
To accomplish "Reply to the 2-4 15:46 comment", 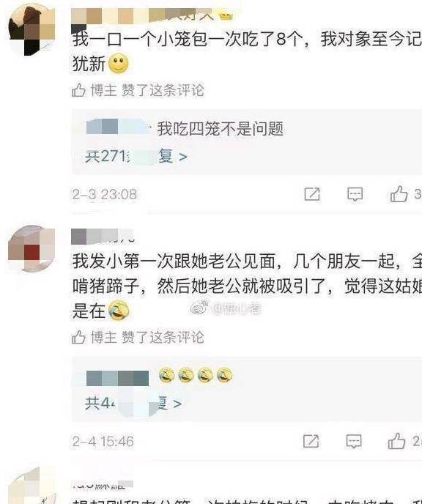I will pyautogui.click(x=354, y=441).
